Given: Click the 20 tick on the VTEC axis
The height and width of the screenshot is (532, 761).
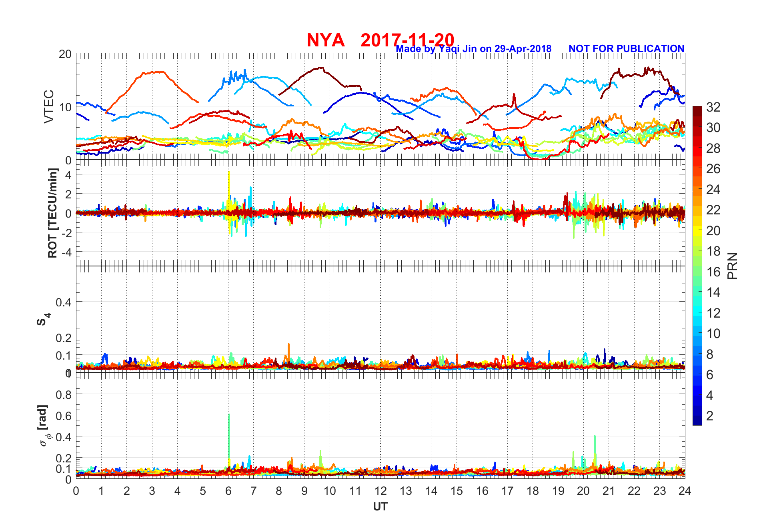Looking at the screenshot, I should point(65,54).
